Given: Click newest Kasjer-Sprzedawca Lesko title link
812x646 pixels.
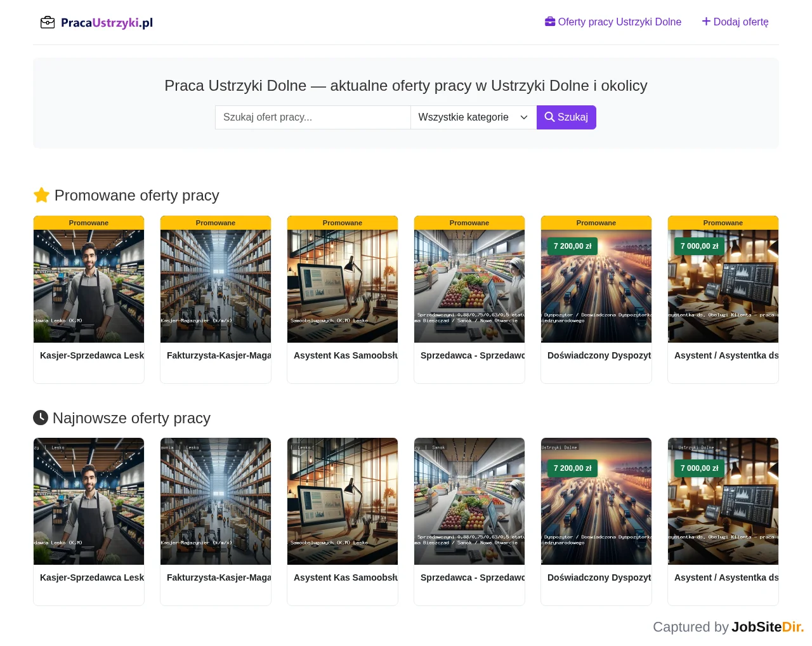Looking at the screenshot, I should coord(92,577).
